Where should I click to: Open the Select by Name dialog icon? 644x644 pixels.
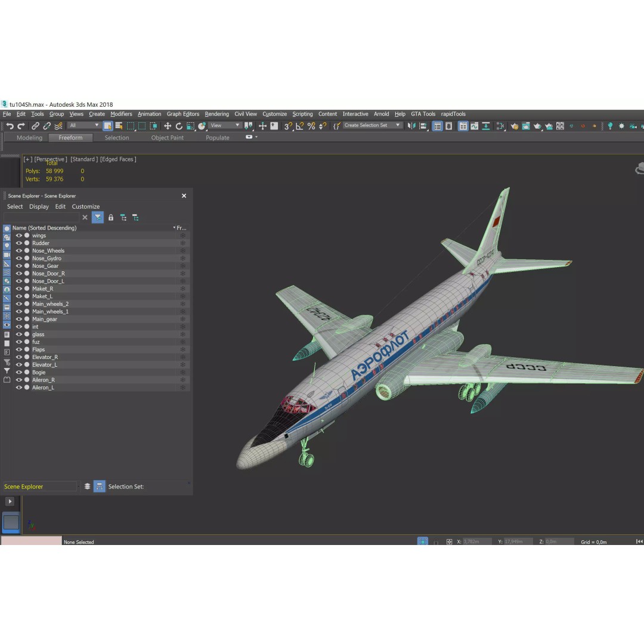coord(119,126)
